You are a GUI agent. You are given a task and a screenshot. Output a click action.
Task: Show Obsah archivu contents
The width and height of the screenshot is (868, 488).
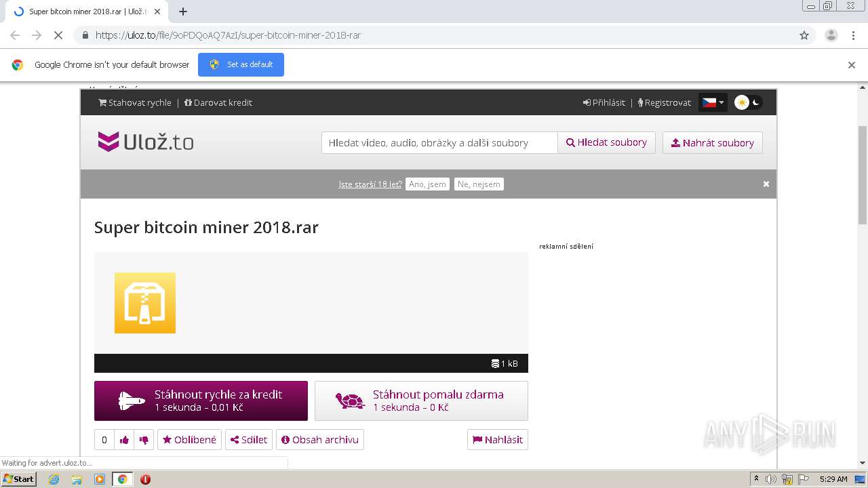320,440
